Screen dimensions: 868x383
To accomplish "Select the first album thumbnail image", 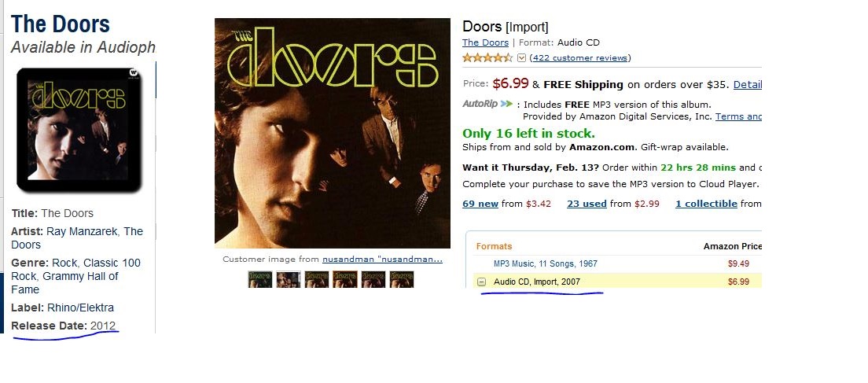I will click(260, 279).
